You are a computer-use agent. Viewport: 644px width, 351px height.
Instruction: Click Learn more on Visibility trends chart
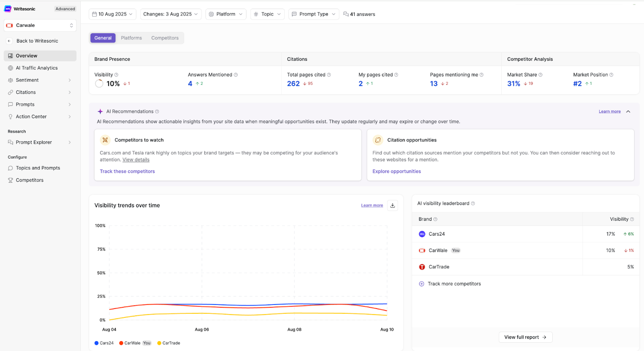pos(372,205)
